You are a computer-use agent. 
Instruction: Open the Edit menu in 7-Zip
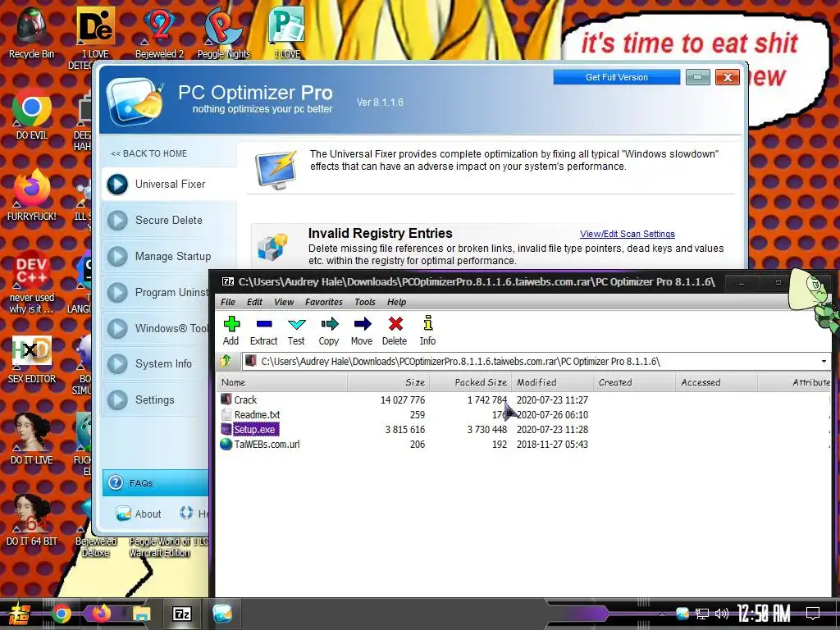tap(254, 302)
